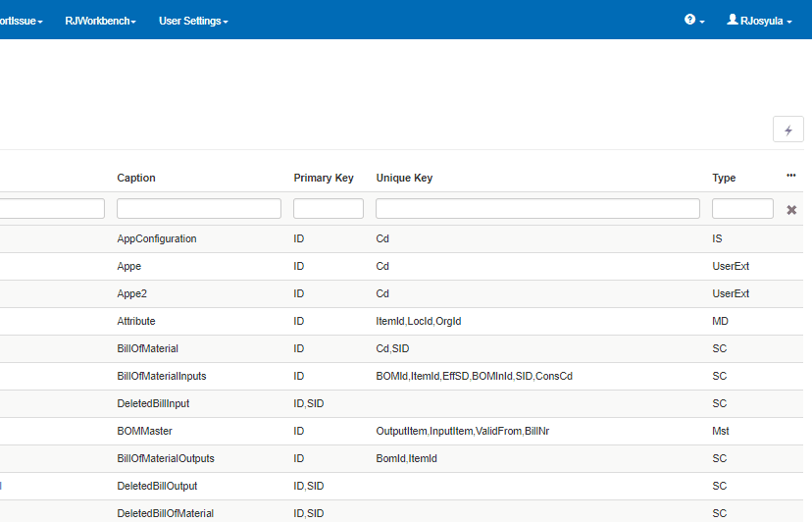Viewport: 812px width, 522px height.
Task: Sort by the Unique Key column header
Action: click(x=404, y=178)
